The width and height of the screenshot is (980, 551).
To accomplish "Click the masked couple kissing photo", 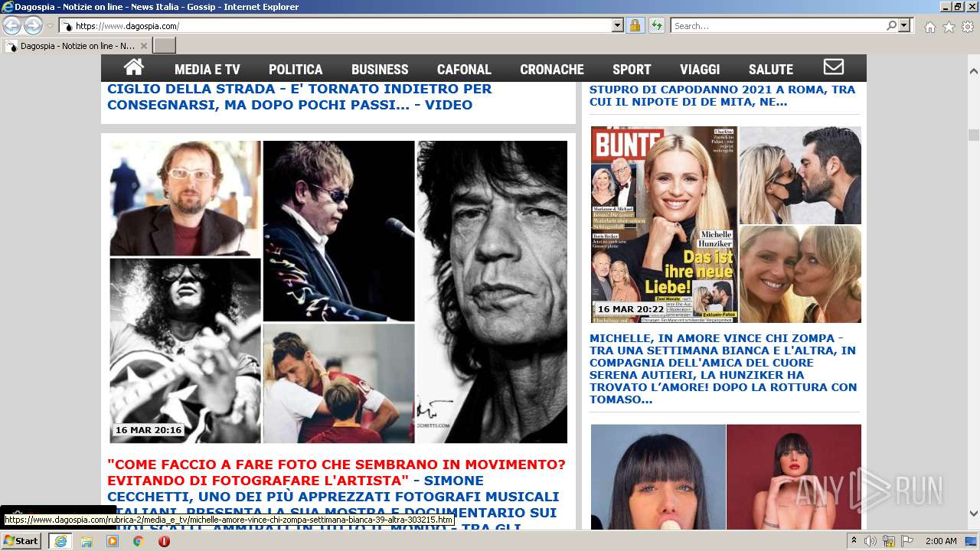I will click(x=800, y=175).
